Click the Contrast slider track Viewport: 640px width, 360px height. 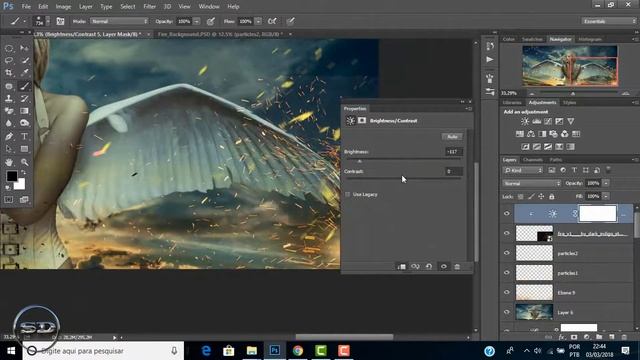coord(404,179)
